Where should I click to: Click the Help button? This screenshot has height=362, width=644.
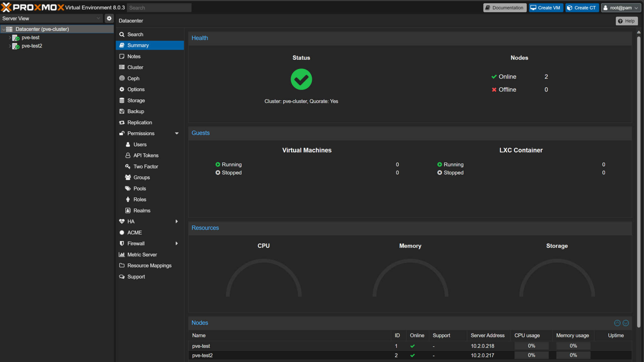click(x=627, y=21)
